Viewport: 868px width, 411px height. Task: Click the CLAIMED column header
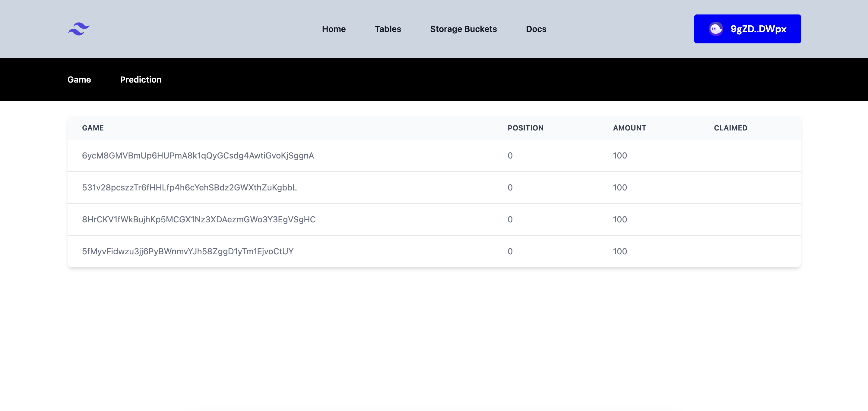pyautogui.click(x=730, y=128)
